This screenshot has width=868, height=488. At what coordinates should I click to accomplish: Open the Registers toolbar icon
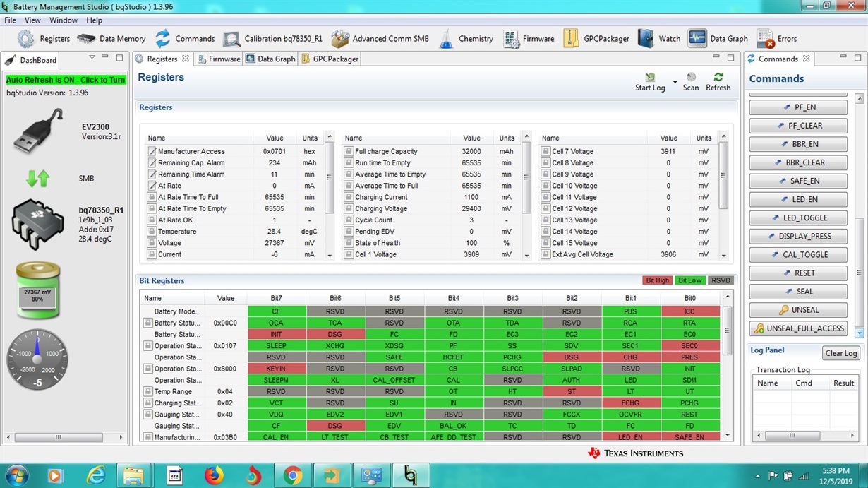click(44, 39)
